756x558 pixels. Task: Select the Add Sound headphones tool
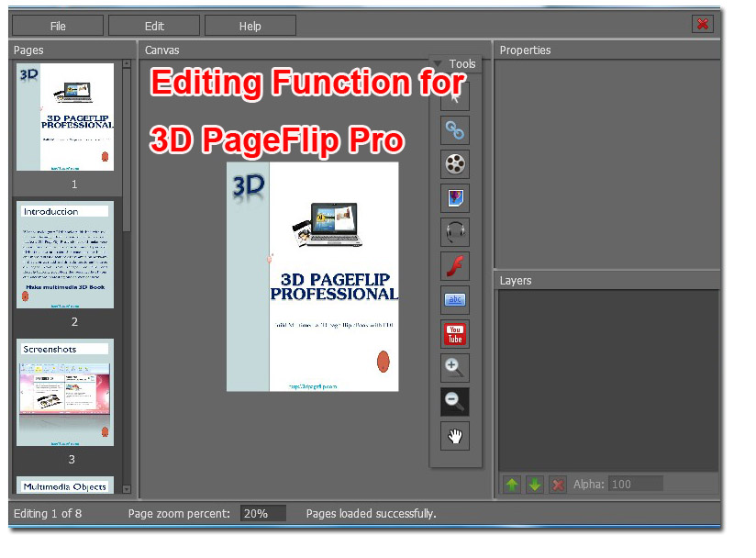coord(455,232)
